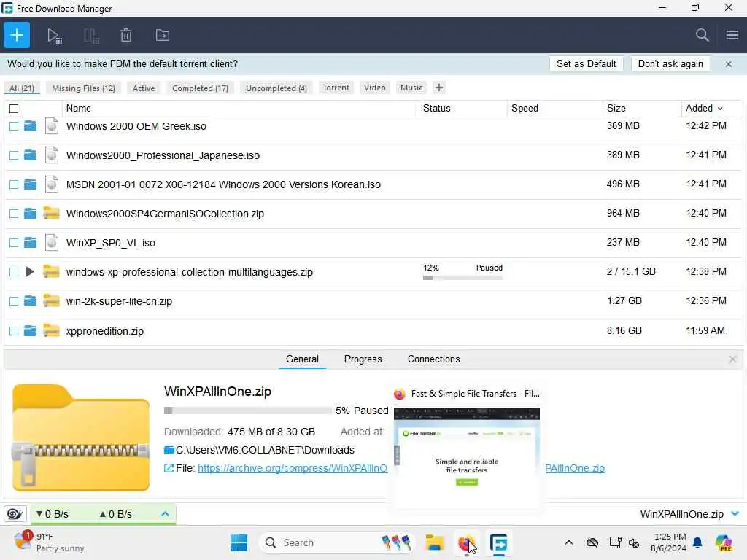Open folder of Windows2000SP4GermanISOCollection.zip
The width and height of the screenshot is (747, 560).
point(30,214)
